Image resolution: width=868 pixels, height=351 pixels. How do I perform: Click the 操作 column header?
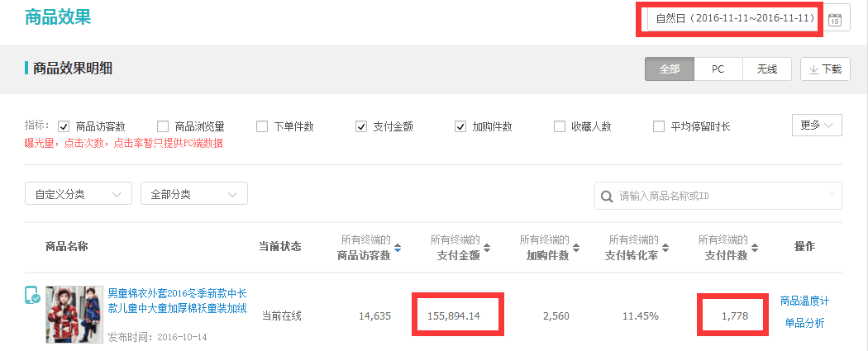click(x=804, y=247)
